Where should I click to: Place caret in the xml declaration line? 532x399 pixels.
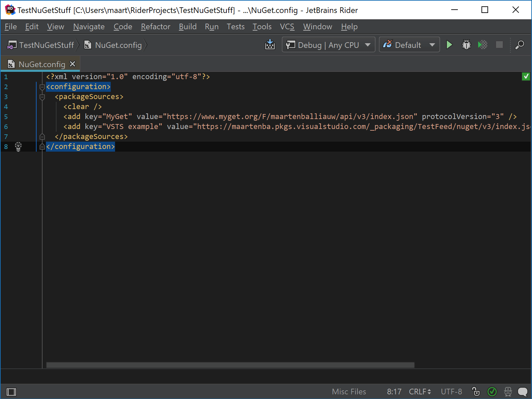click(x=128, y=77)
